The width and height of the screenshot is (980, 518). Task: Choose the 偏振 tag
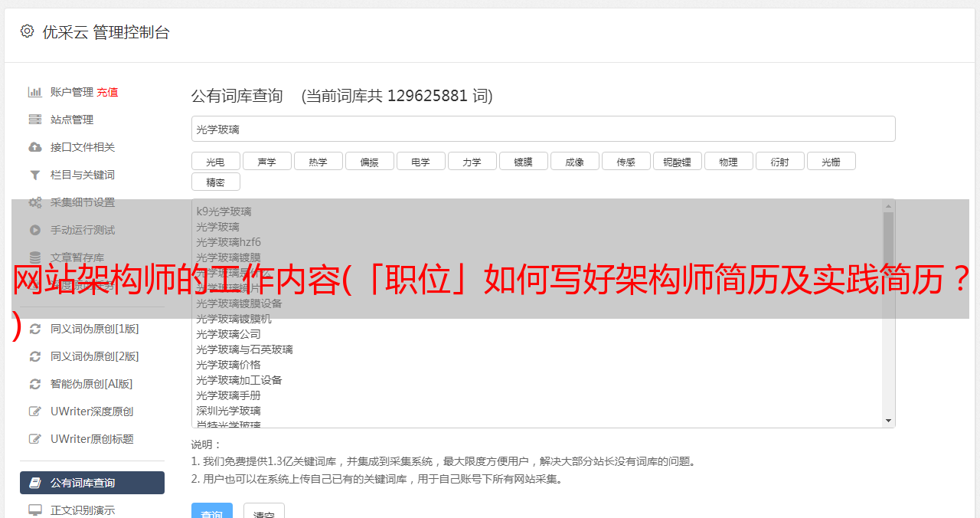tap(369, 161)
